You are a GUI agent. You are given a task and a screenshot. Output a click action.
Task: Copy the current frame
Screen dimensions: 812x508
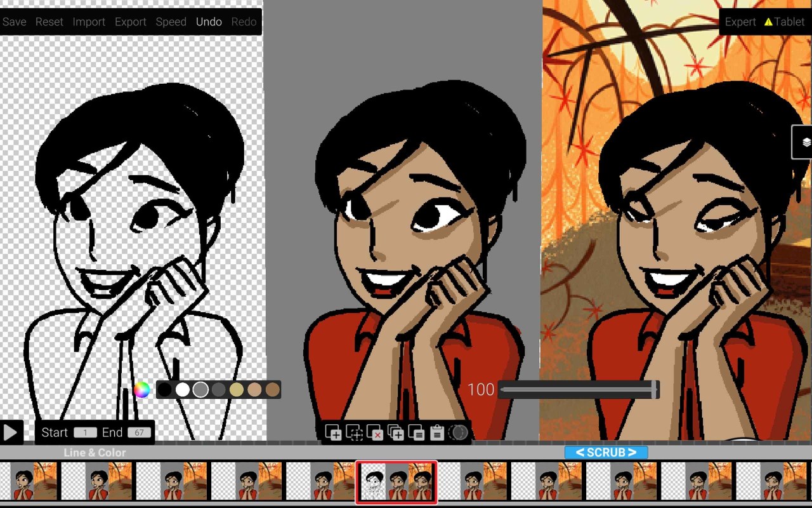416,433
